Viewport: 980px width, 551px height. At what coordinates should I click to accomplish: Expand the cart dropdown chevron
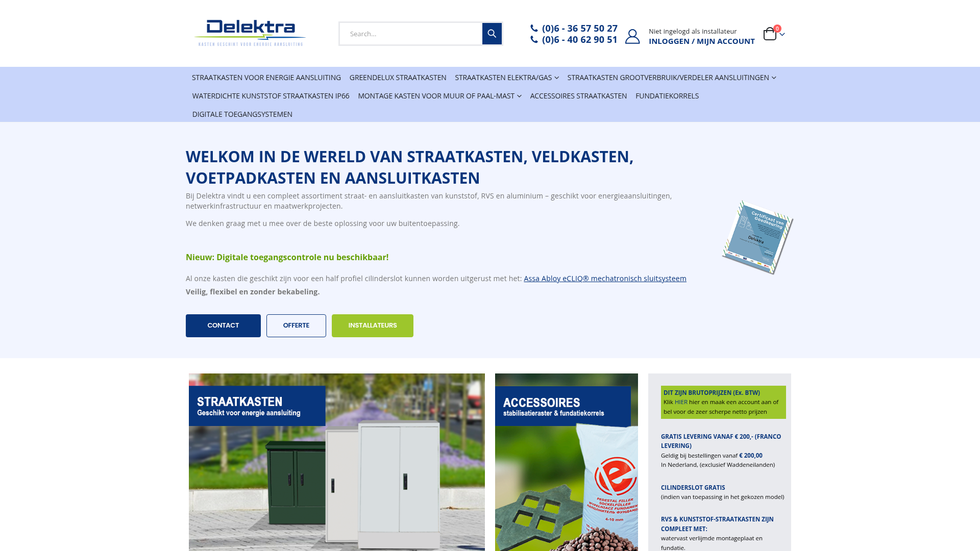782,34
